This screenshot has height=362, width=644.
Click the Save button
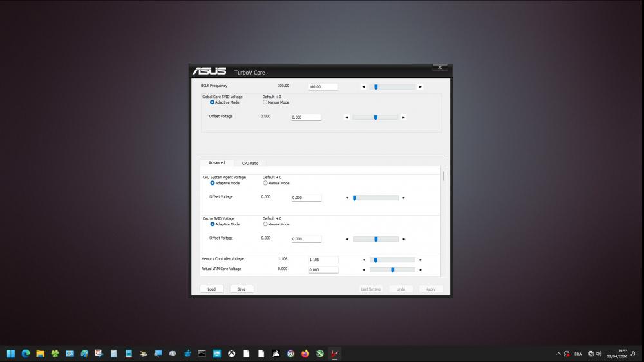pos(241,289)
